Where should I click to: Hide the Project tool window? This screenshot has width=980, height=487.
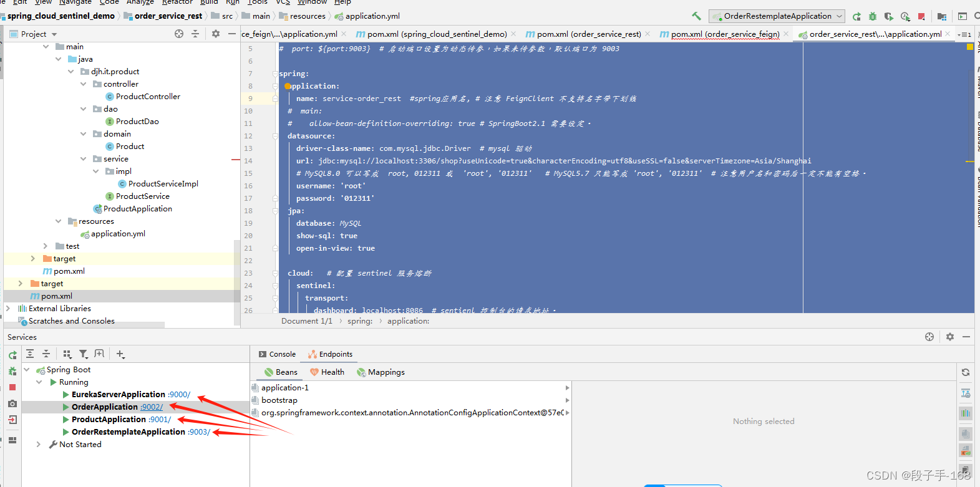[x=232, y=34]
